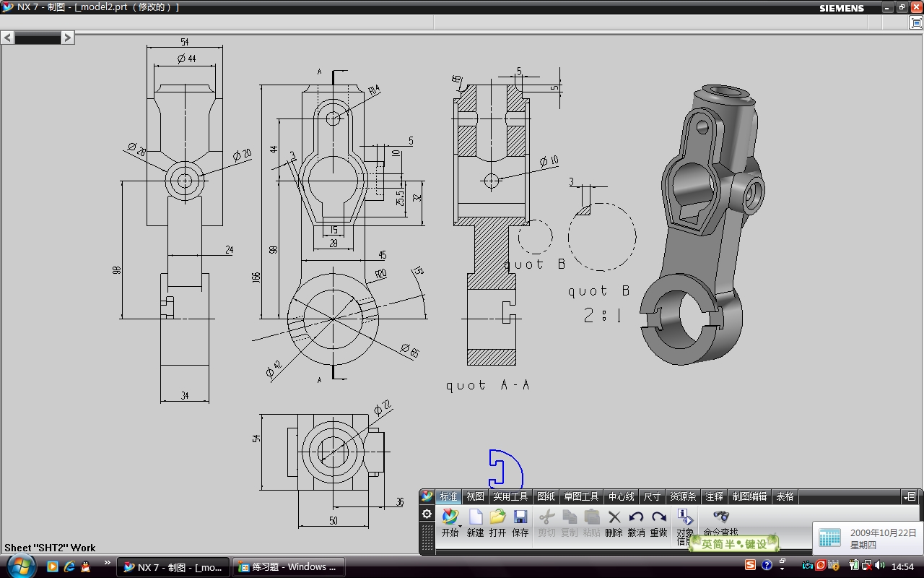Redo the action with 重做
The height and width of the screenshot is (578, 924).
(658, 523)
